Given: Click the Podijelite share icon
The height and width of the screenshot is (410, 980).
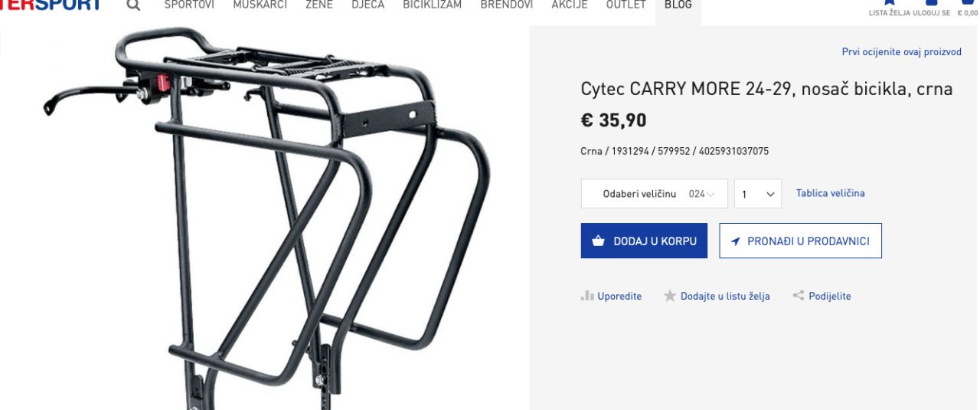Looking at the screenshot, I should [799, 296].
